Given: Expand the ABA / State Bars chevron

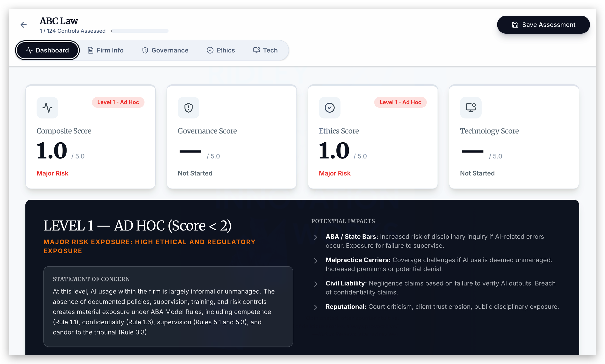Looking at the screenshot, I should (316, 237).
